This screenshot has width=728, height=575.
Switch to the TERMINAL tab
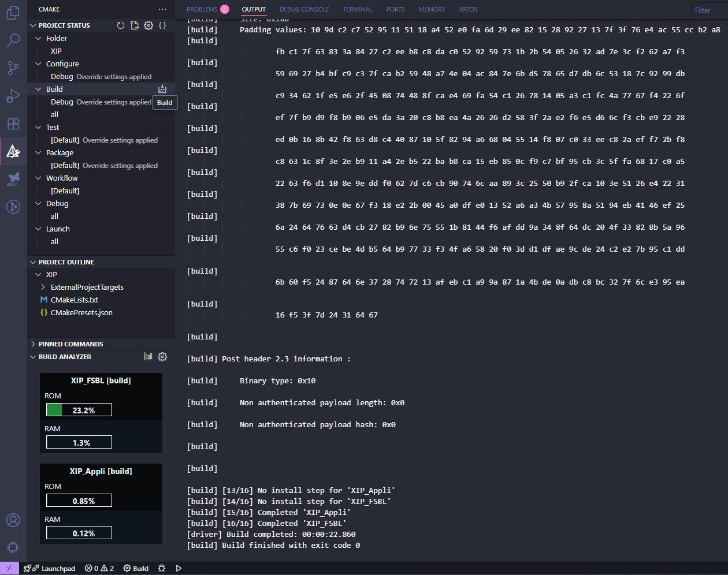coord(357,9)
